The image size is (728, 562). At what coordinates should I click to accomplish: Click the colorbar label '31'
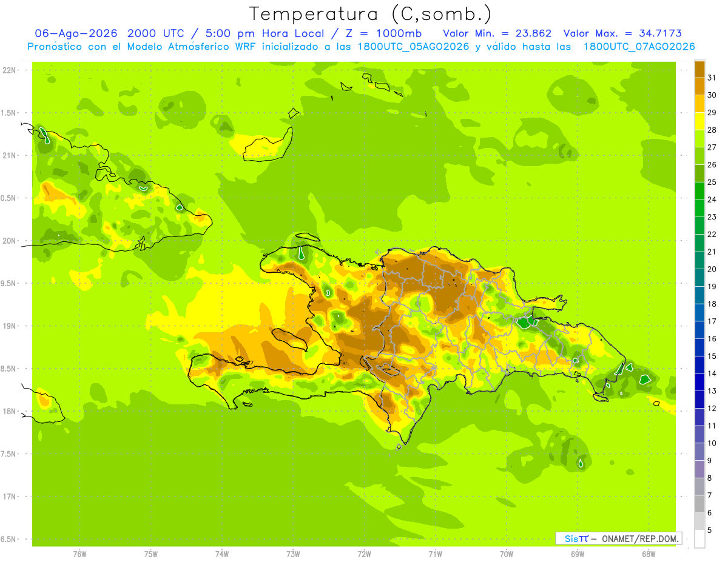(712, 78)
